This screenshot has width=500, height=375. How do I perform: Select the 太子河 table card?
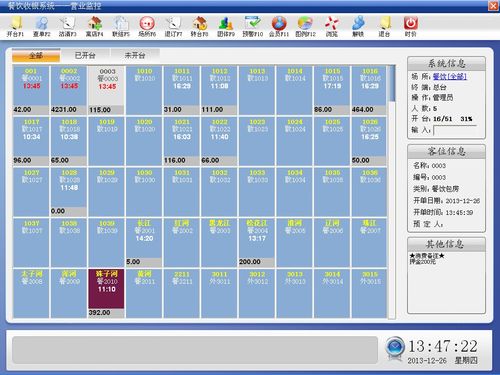(x=31, y=293)
